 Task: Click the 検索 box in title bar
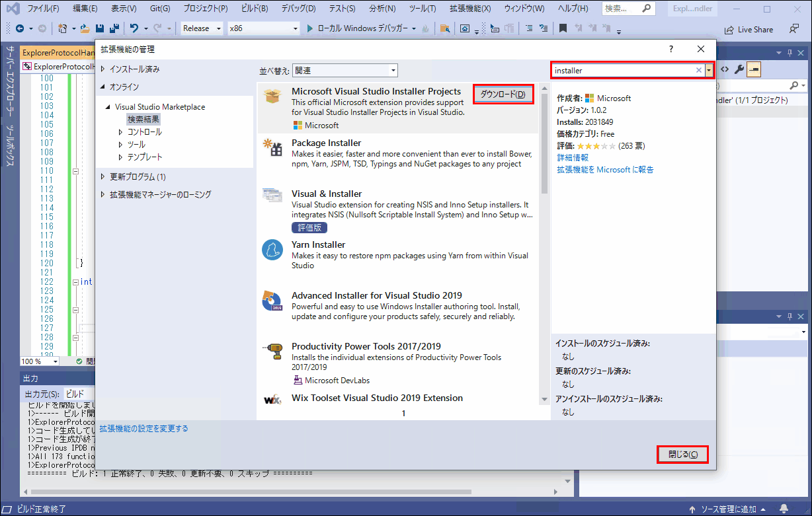tap(628, 9)
